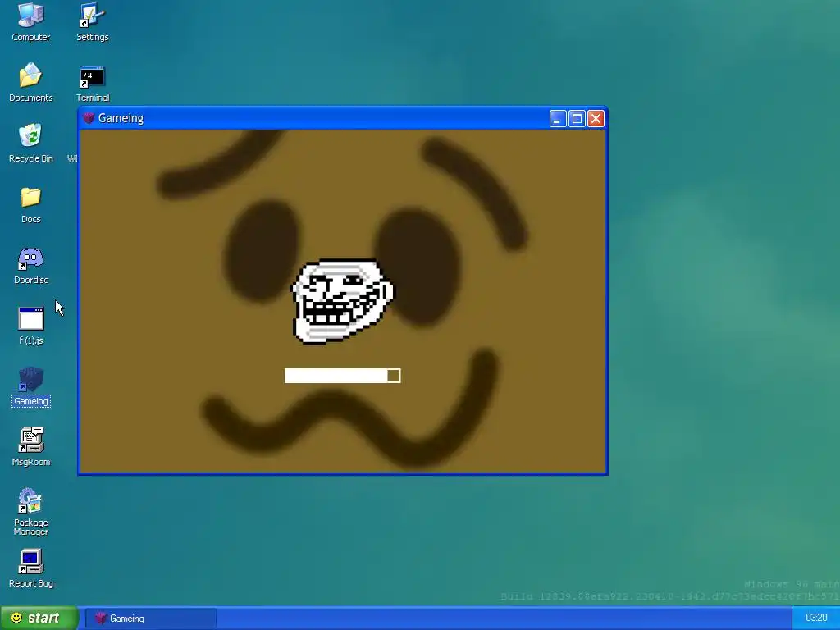Click the troll face image in Gameing

tap(342, 300)
